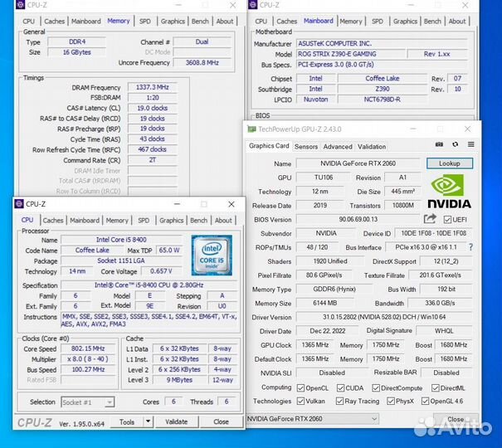Image resolution: width=502 pixels, height=448 pixels.
Task: Toggle the OpenGL 4.6 checkbox
Action: (425, 401)
